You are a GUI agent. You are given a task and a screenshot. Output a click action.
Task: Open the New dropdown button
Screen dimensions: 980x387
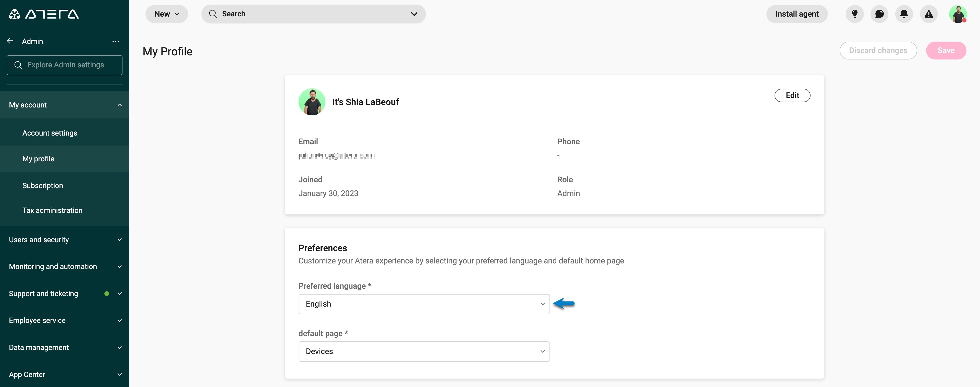coord(167,14)
